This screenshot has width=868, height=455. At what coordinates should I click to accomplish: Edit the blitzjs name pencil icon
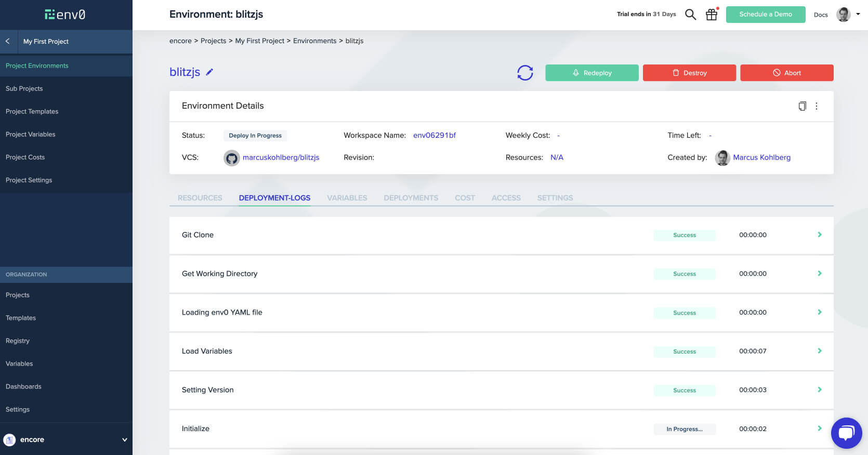click(209, 72)
